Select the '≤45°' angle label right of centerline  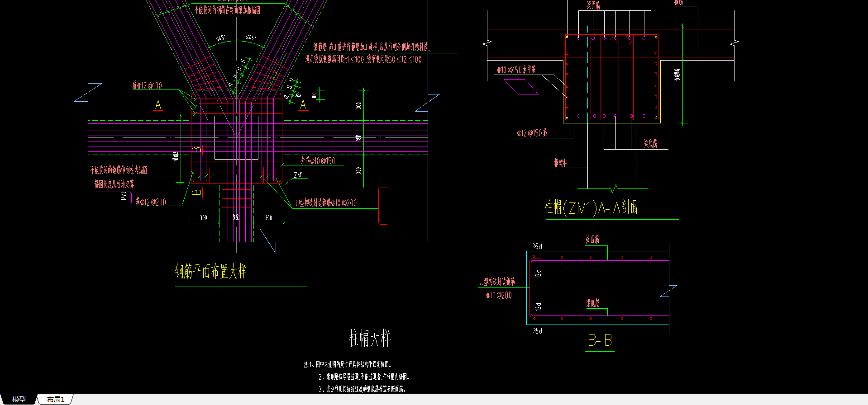pos(251,38)
